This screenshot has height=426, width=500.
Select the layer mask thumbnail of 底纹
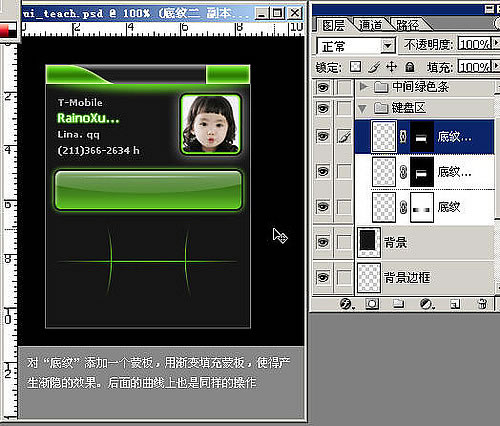click(422, 207)
